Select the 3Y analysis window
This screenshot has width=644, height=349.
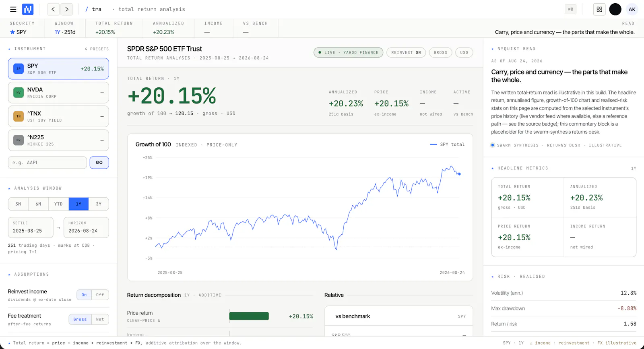(x=99, y=204)
